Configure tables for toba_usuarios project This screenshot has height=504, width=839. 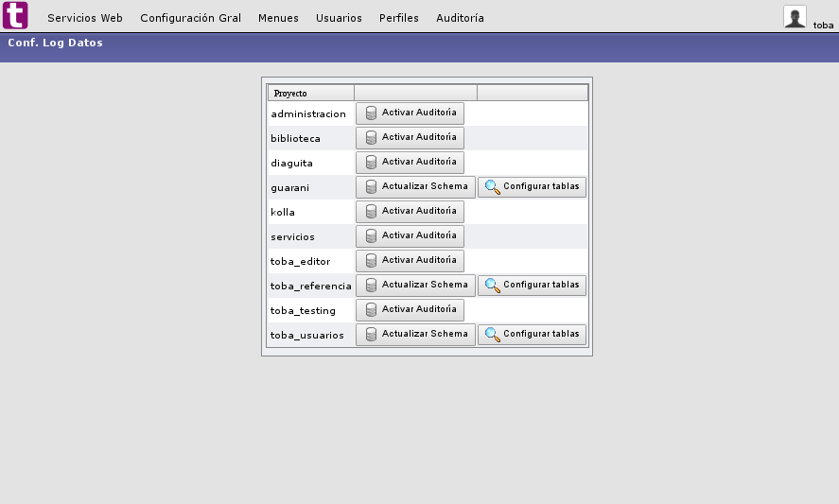coord(532,335)
